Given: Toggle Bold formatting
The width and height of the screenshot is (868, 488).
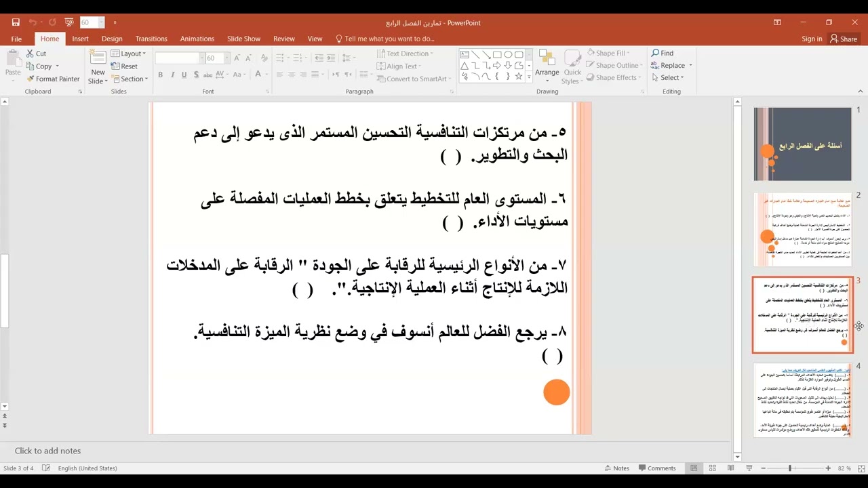Looking at the screenshot, I should click(x=160, y=75).
